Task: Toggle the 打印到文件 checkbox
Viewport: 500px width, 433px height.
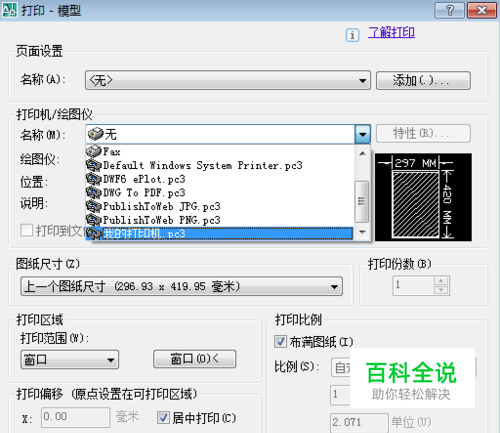Action: pos(27,230)
